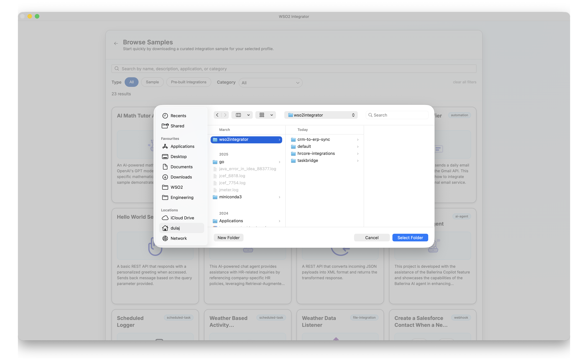Select the go folder
The width and height of the screenshot is (588, 364).
(x=246, y=162)
